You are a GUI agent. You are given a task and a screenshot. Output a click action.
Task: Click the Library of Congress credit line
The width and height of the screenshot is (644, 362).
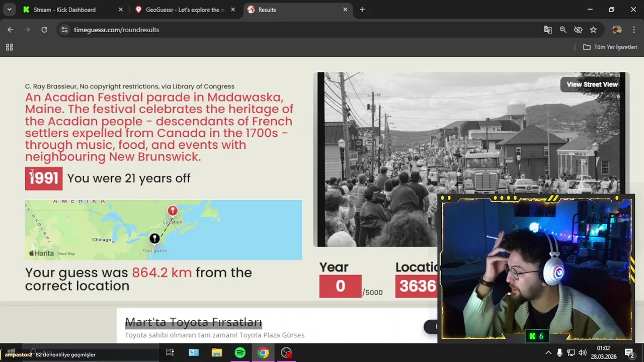tap(130, 86)
